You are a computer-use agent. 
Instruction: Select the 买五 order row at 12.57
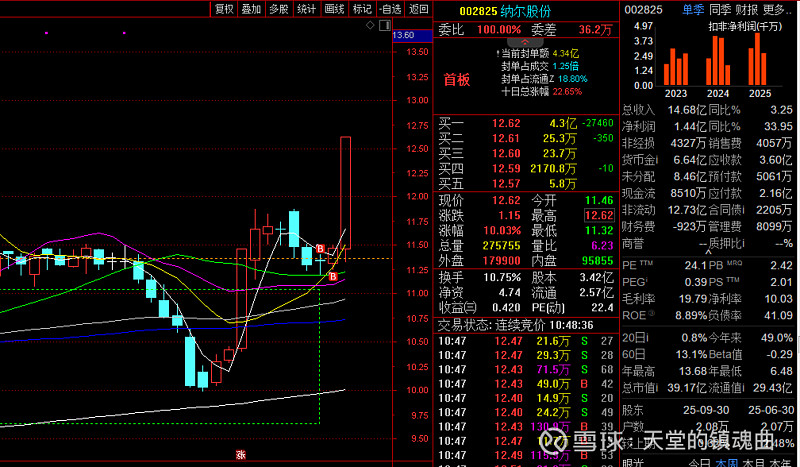click(526, 183)
